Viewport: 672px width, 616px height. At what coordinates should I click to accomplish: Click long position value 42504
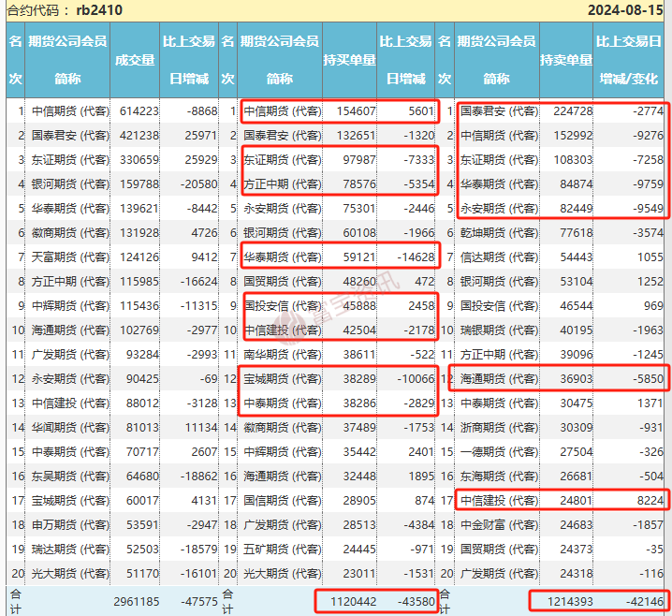(359, 330)
